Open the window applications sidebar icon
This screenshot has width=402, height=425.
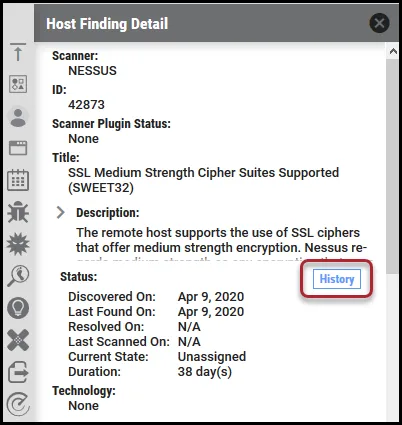point(18,148)
